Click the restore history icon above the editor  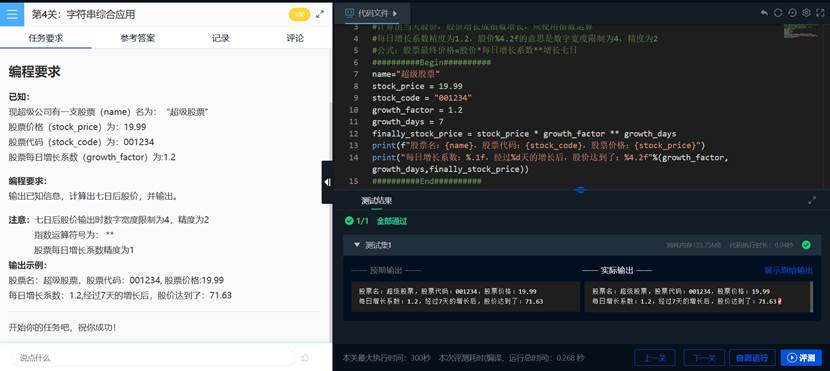792,13
